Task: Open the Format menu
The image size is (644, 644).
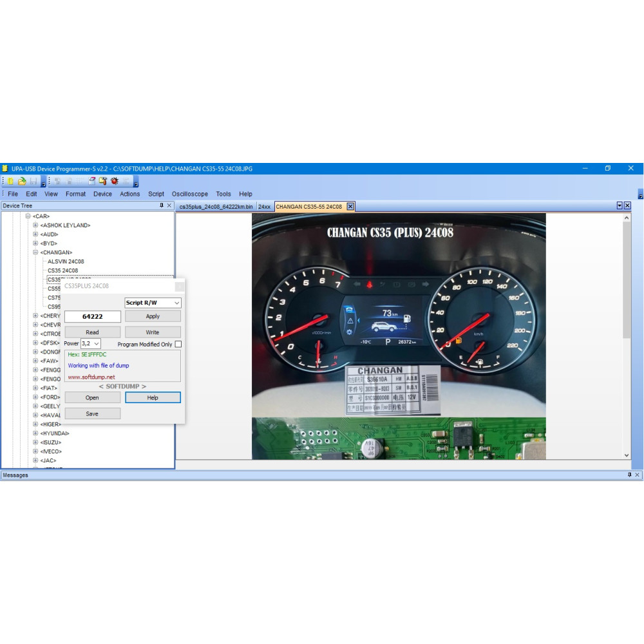Action: (75, 194)
